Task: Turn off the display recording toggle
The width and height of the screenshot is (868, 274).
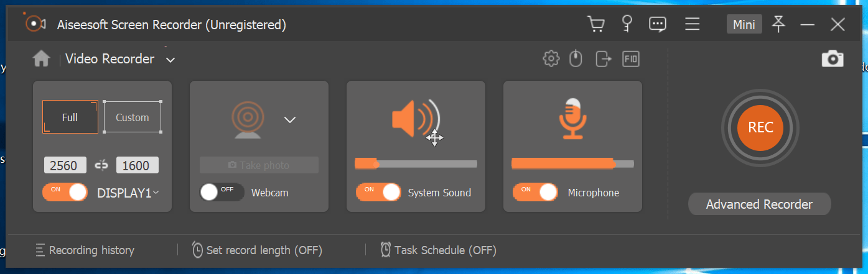Action: pyautogui.click(x=65, y=192)
